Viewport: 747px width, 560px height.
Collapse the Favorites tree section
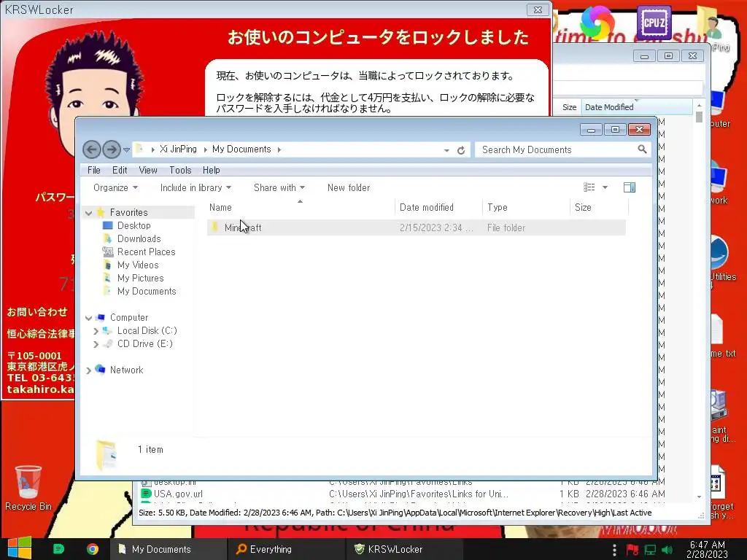click(x=88, y=213)
